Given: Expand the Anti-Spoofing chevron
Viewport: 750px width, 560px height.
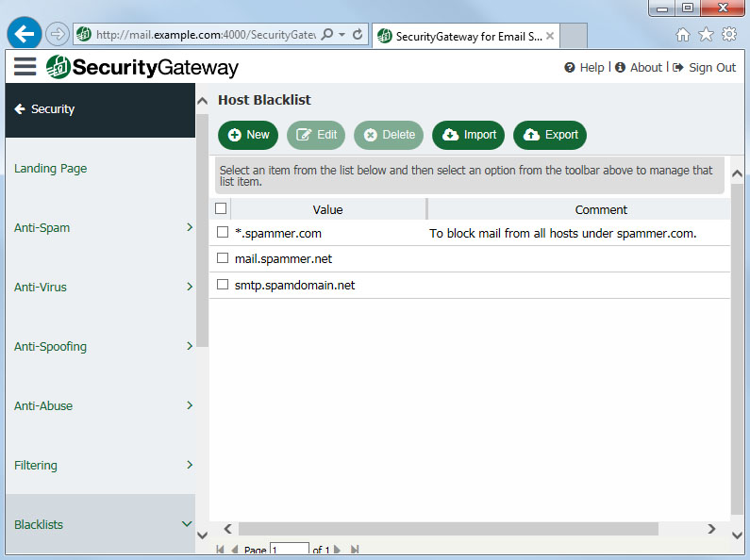Looking at the screenshot, I should pos(190,345).
